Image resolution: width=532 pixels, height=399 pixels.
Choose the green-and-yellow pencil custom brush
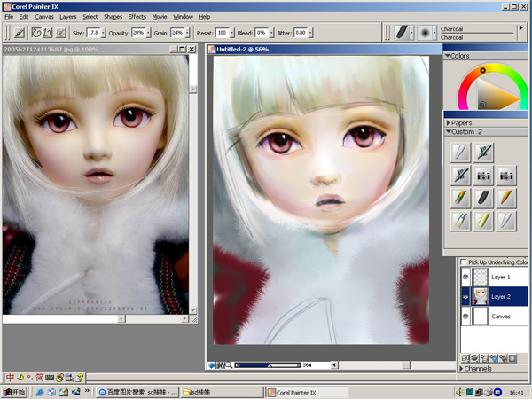(460, 198)
